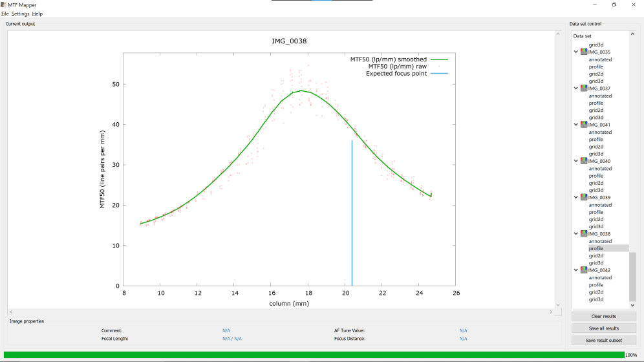Screen dimensions: 644x362
Task: Select grid3d under IMG_0039
Action: (596, 226)
